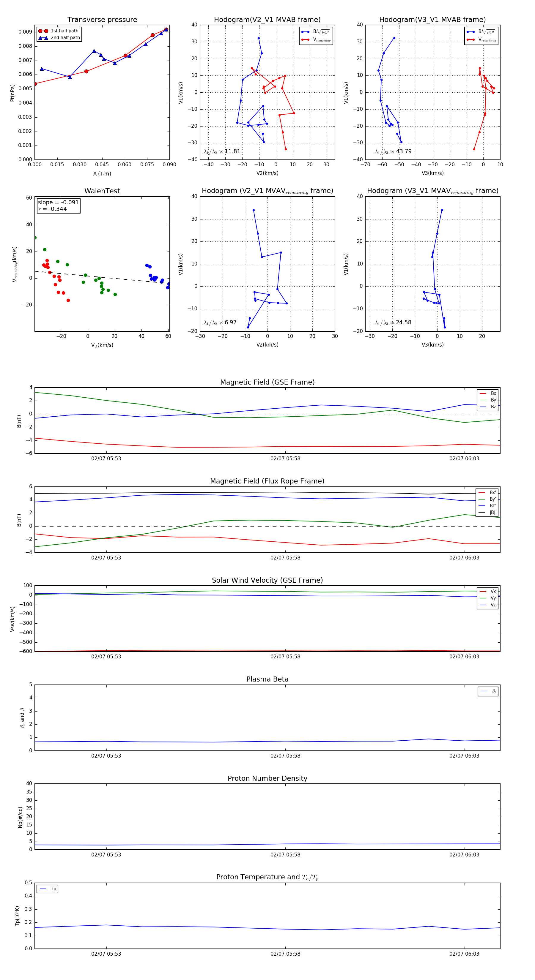Click the 'Hodogram (V3_V1 MVAV remaining frame)' title

432,191
